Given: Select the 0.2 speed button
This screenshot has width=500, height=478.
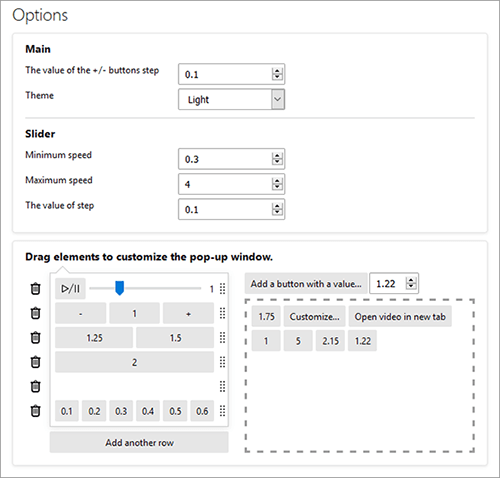Looking at the screenshot, I should point(94,411).
